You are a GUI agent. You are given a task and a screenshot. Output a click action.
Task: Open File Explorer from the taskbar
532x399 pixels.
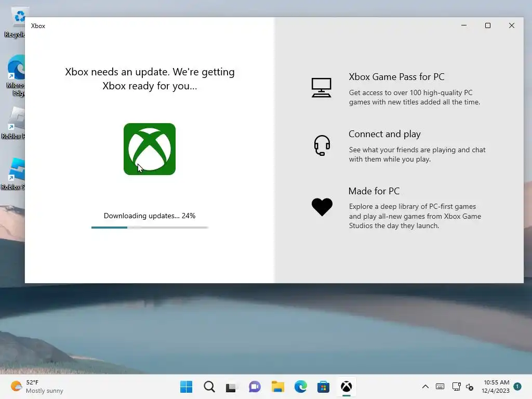(x=277, y=387)
